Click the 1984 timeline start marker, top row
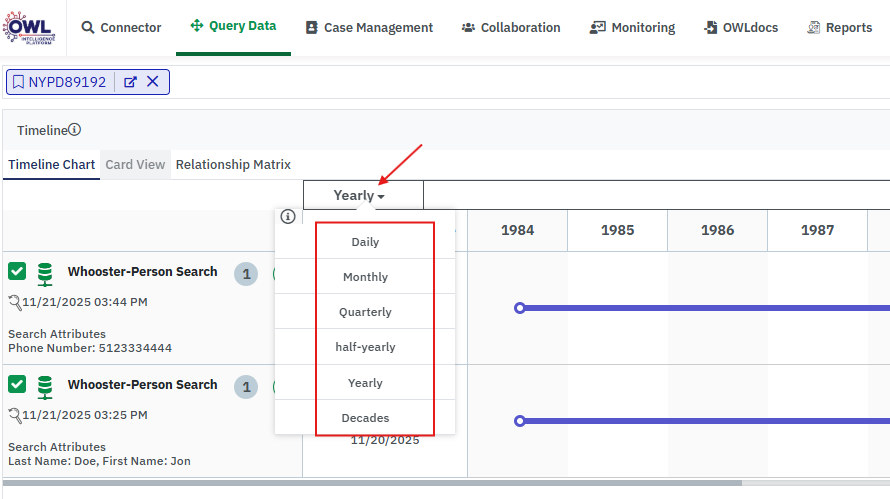890x499 pixels. click(519, 308)
